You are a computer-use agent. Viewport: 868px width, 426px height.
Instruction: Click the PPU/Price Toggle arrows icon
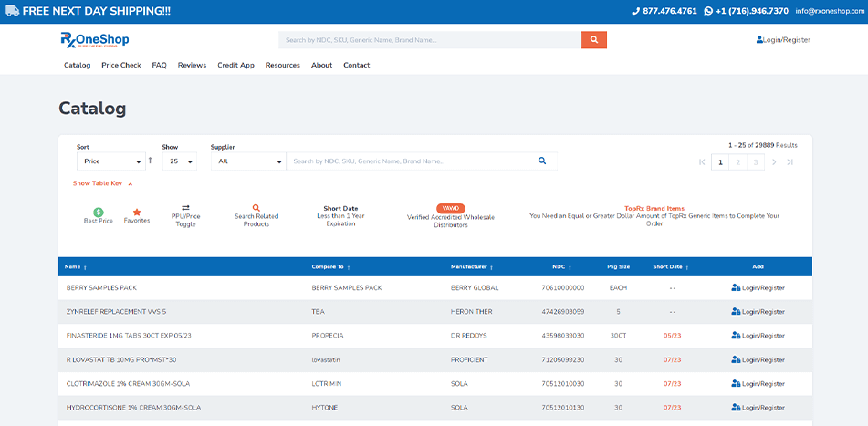(185, 207)
